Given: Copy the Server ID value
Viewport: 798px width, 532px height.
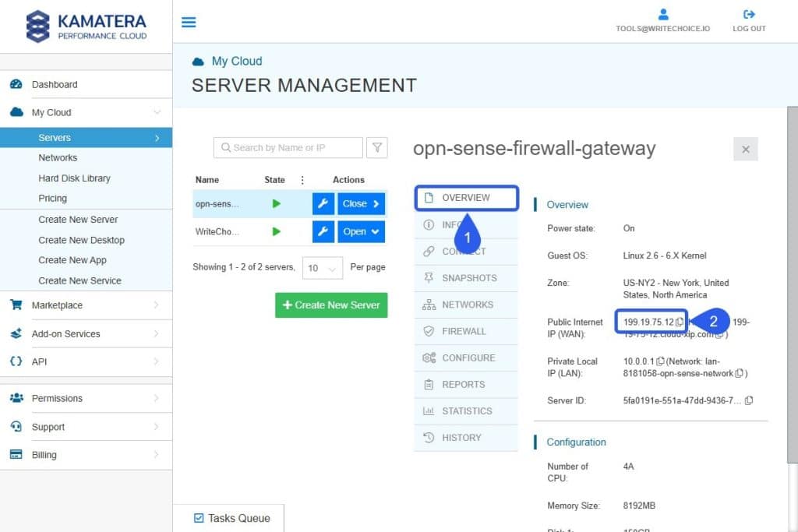Looking at the screenshot, I should [749, 399].
